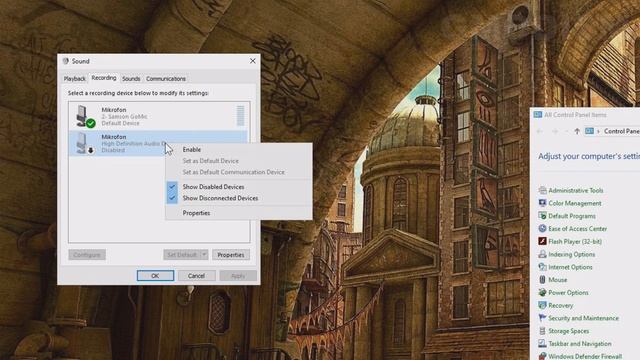Click the Set Default button

(x=182, y=255)
